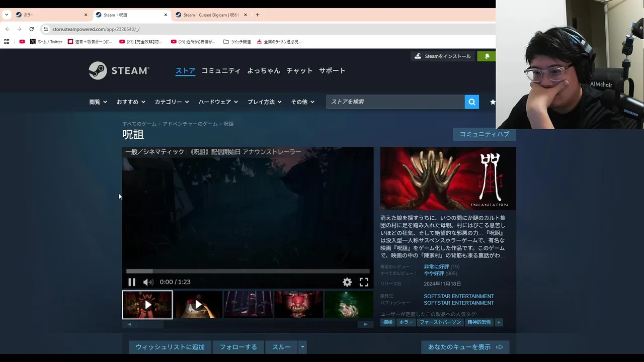Expand the プレイ方法 dropdown
644x362 pixels.
tap(264, 102)
